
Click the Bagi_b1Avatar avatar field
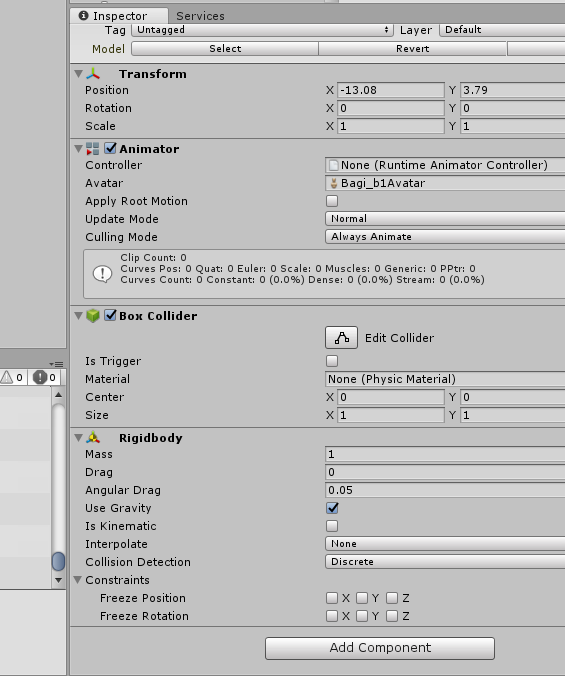tap(445, 183)
